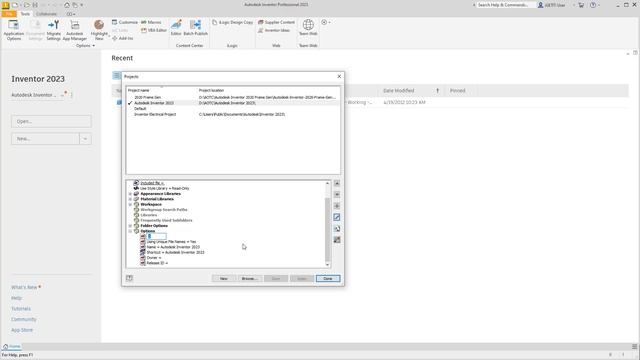Click iLogic Design Copy
The image size is (640, 360).
(x=232, y=22)
